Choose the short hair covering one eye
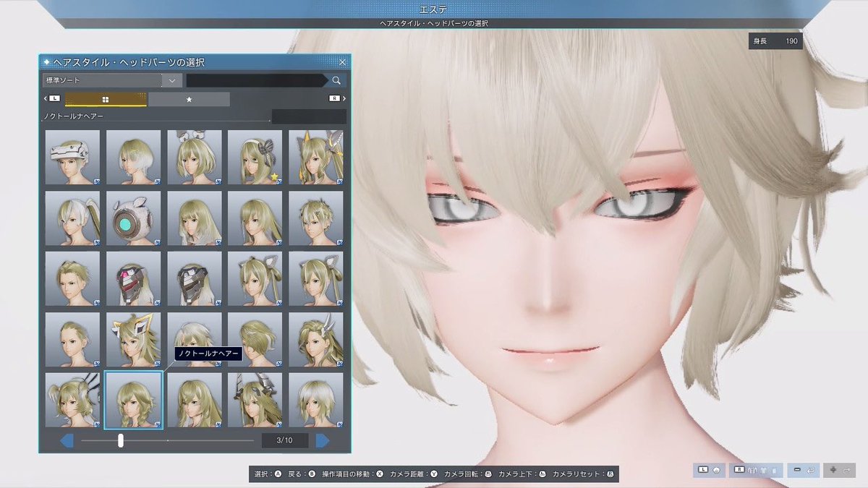868x488 pixels. tap(255, 339)
